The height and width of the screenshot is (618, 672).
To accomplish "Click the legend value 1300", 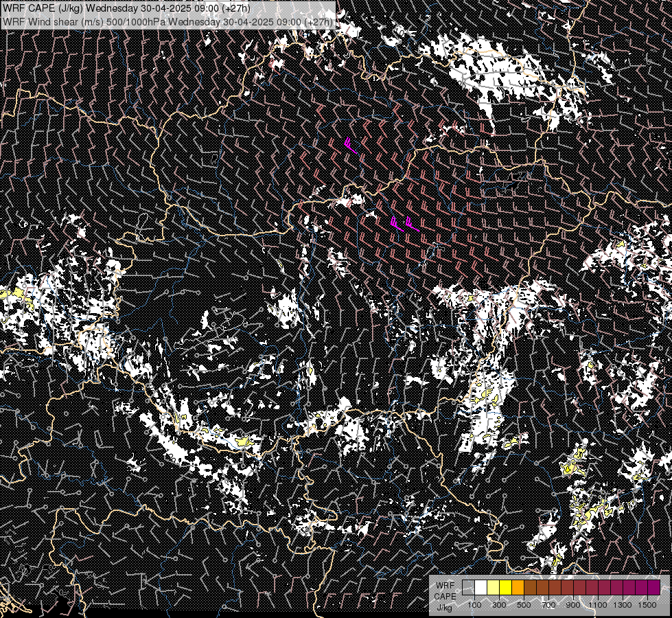I will pos(623,605).
